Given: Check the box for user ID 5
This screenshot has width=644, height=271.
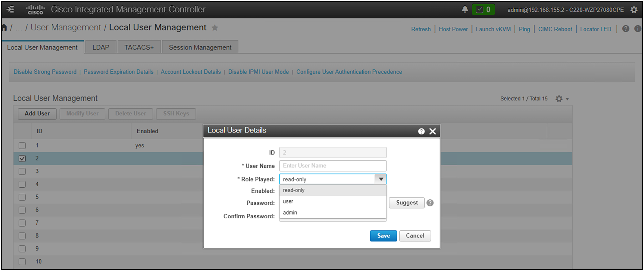Looking at the screenshot, I should [x=22, y=197].
